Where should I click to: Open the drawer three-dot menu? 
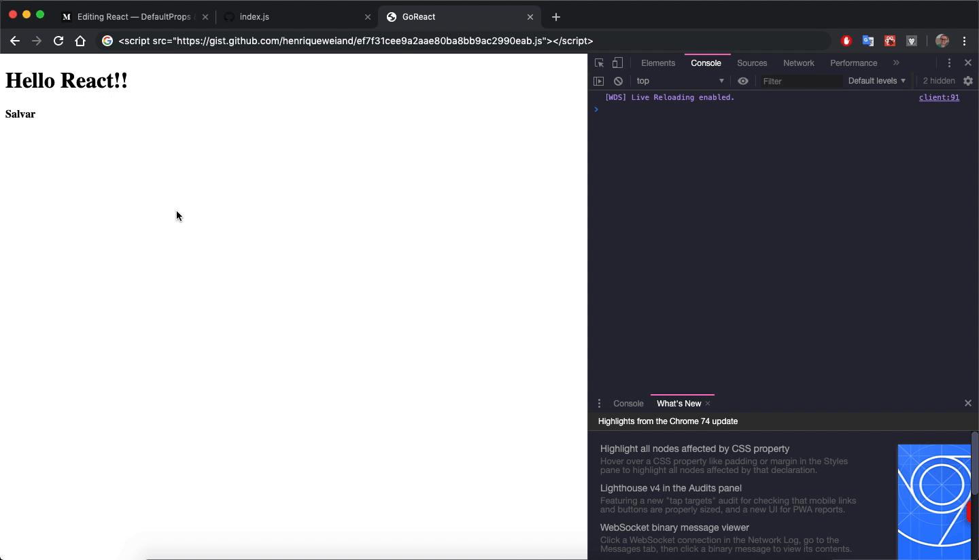coord(599,403)
